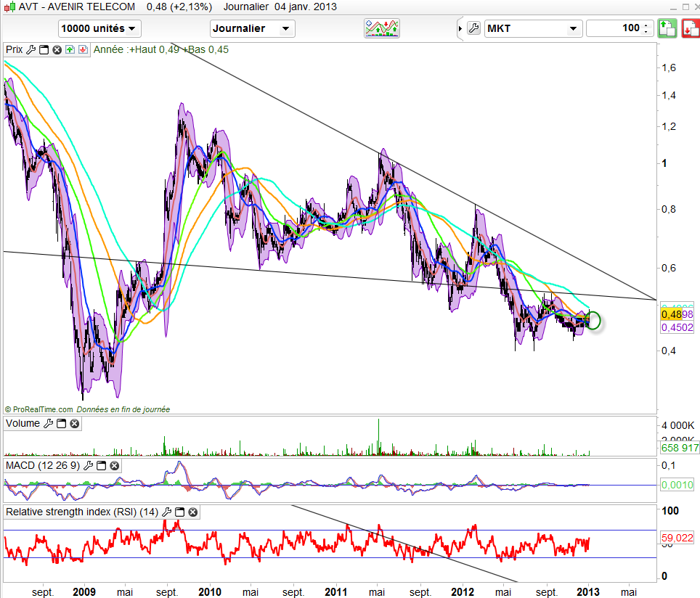Open the order settings wrench icon
Image resolution: width=700 pixels, height=598 pixels.
(x=473, y=28)
